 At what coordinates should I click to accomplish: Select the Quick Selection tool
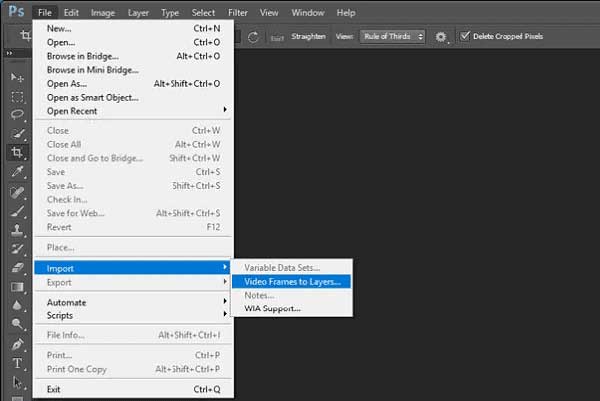coord(17,134)
